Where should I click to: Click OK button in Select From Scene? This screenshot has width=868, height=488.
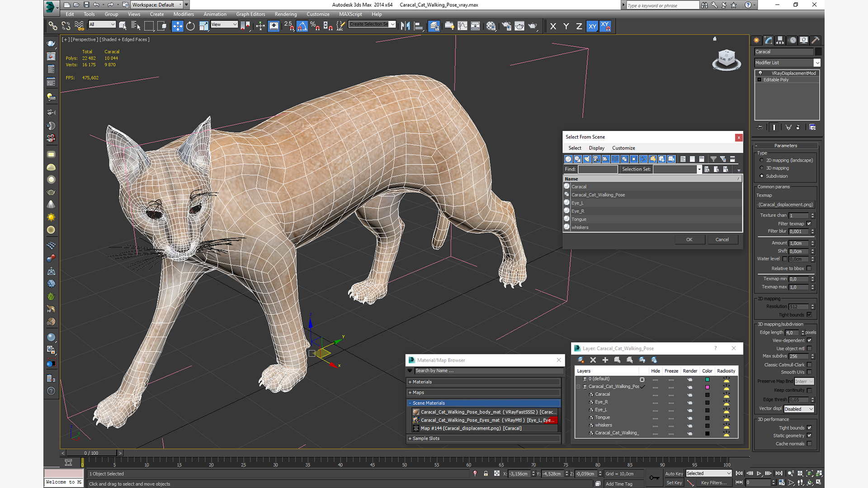(689, 239)
